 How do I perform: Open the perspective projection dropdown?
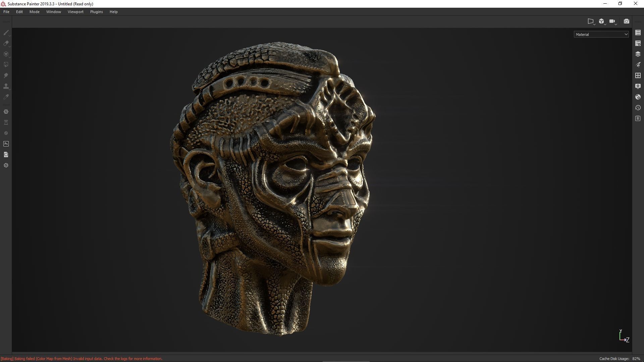point(591,21)
